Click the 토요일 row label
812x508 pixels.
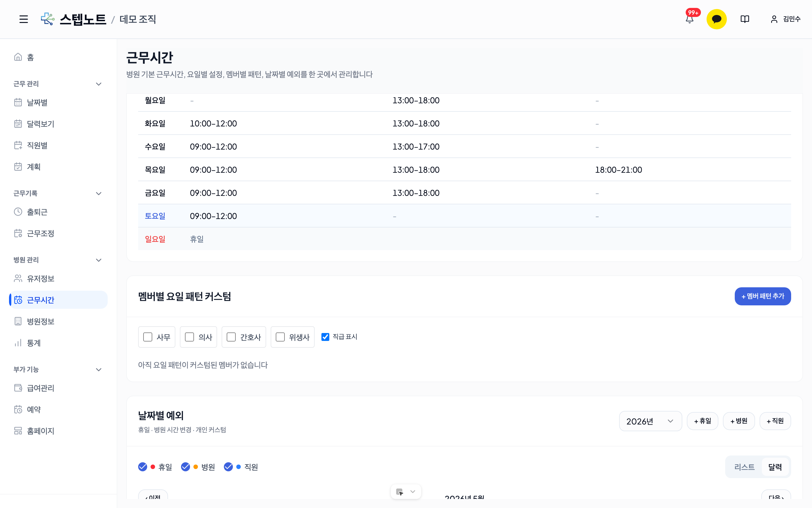pos(155,216)
